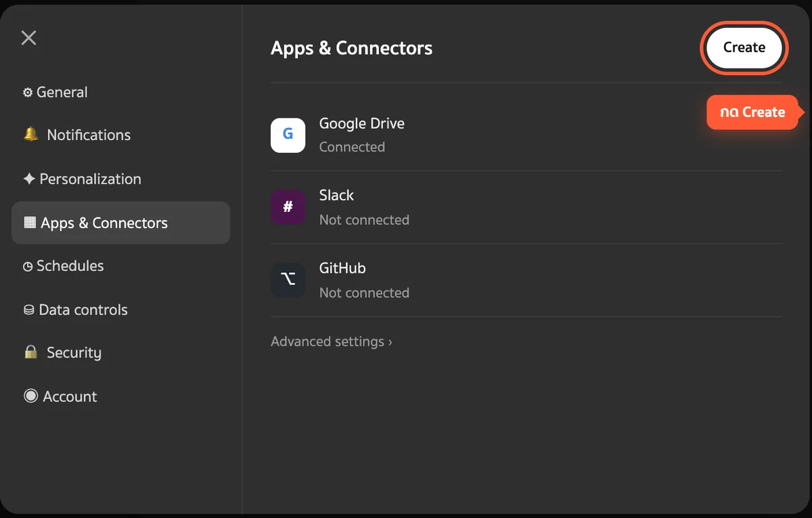Open the Slack connector row
The width and height of the screenshot is (812, 518).
click(x=526, y=207)
